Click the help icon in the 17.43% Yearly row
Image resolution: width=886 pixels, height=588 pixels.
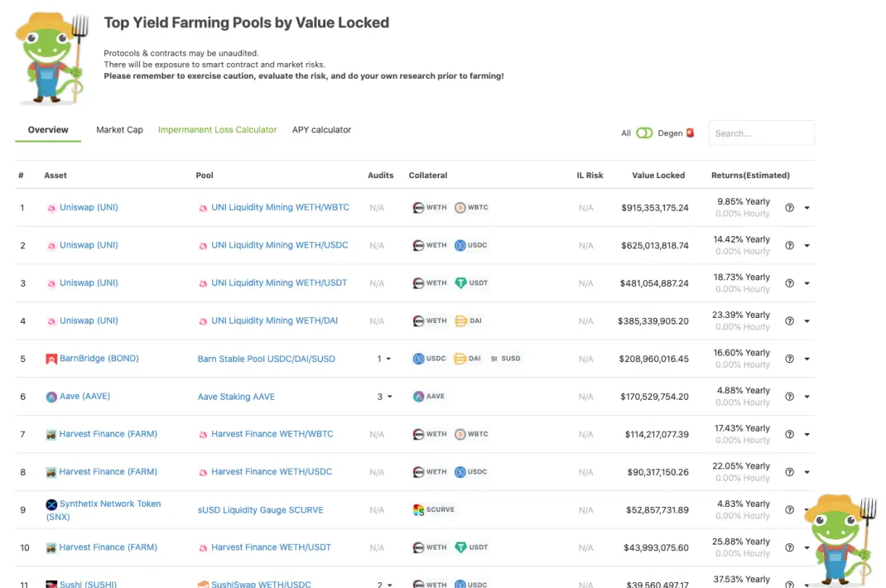(789, 434)
